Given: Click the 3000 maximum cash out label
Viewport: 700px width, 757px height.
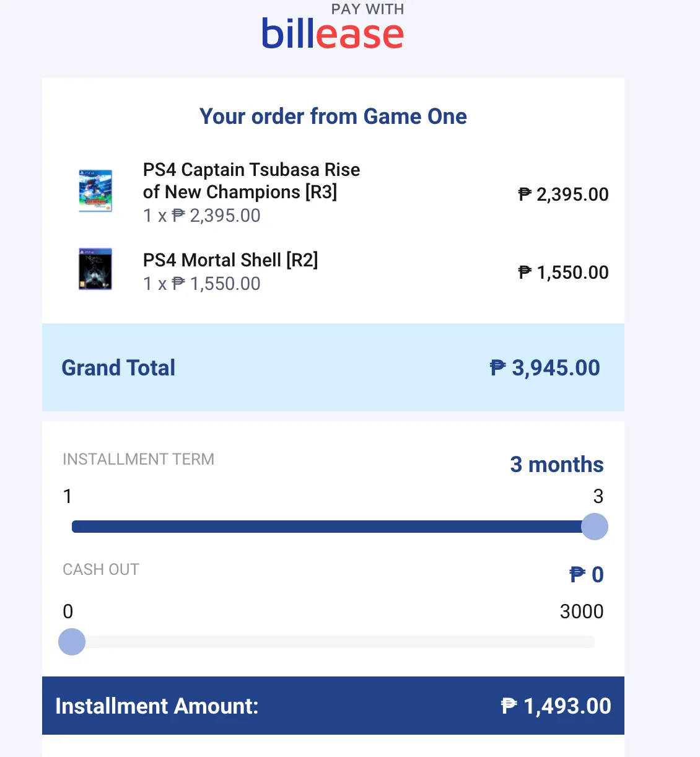Looking at the screenshot, I should (x=582, y=611).
